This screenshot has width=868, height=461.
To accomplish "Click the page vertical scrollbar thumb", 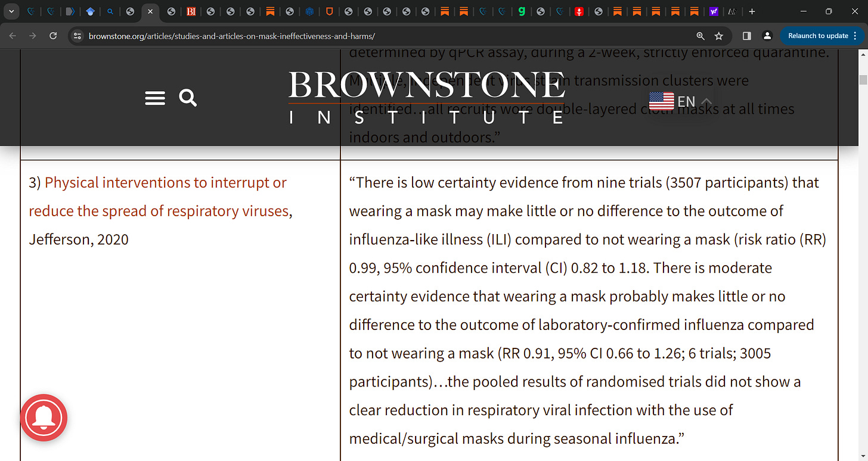I will pyautogui.click(x=862, y=80).
